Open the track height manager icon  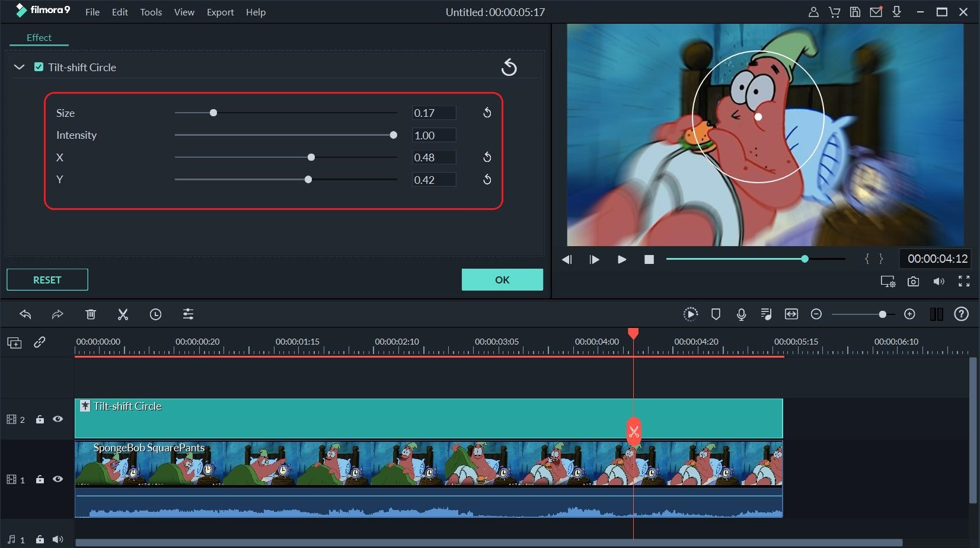[937, 314]
